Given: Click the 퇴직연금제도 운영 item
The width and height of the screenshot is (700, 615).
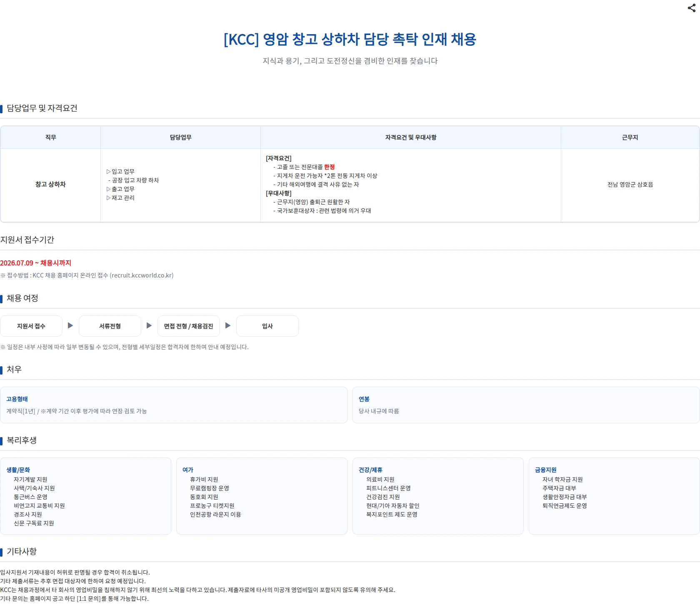Looking at the screenshot, I should point(565,506).
